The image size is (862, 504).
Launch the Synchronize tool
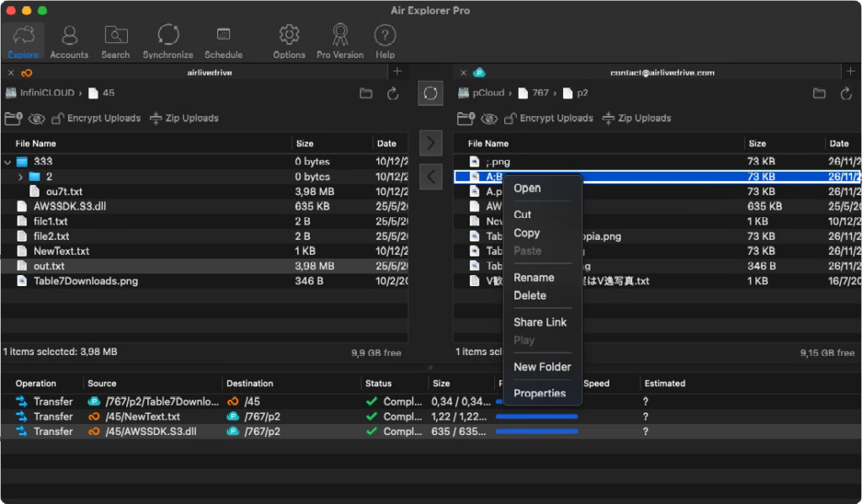point(168,39)
